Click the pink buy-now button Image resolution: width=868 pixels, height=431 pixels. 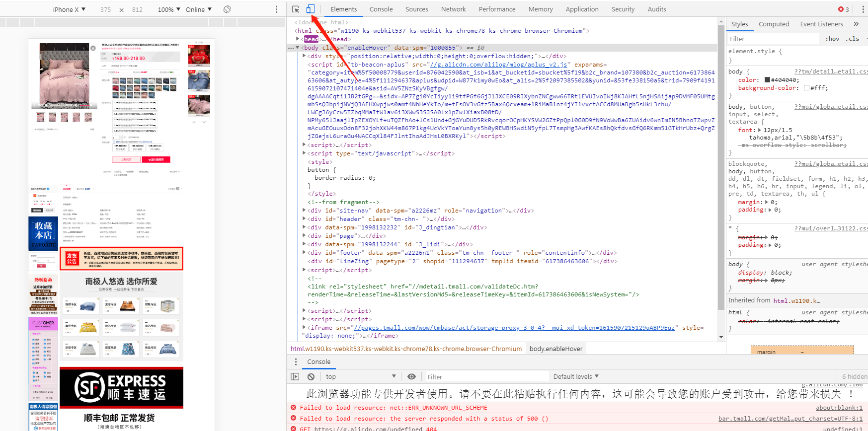click(127, 159)
